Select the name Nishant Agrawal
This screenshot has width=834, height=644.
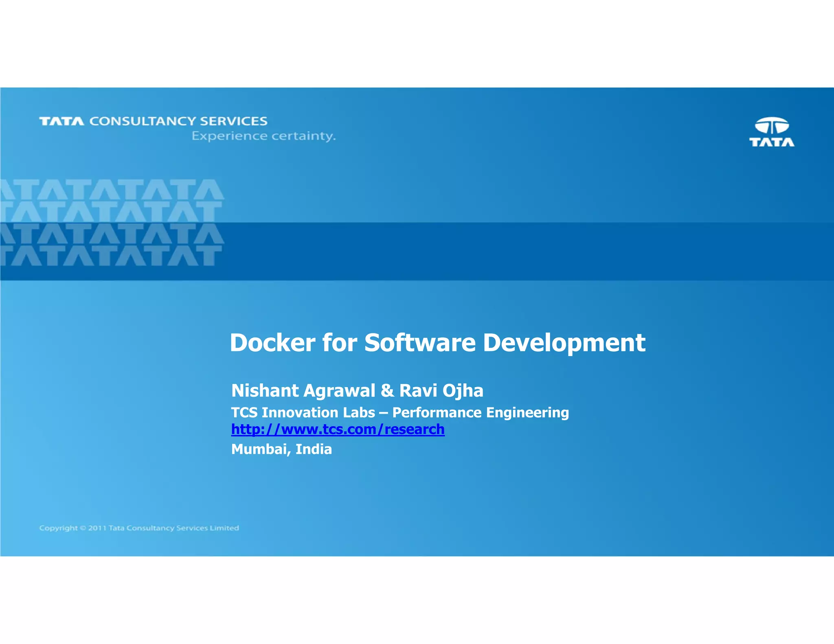pos(303,391)
